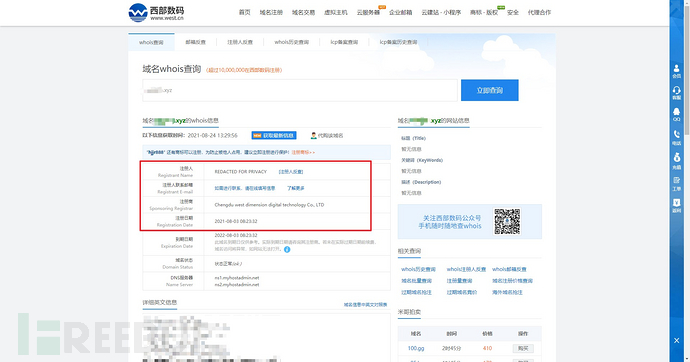Switch to the whois历史查询 tab
Screen dimensions: 690x362
coord(291,42)
